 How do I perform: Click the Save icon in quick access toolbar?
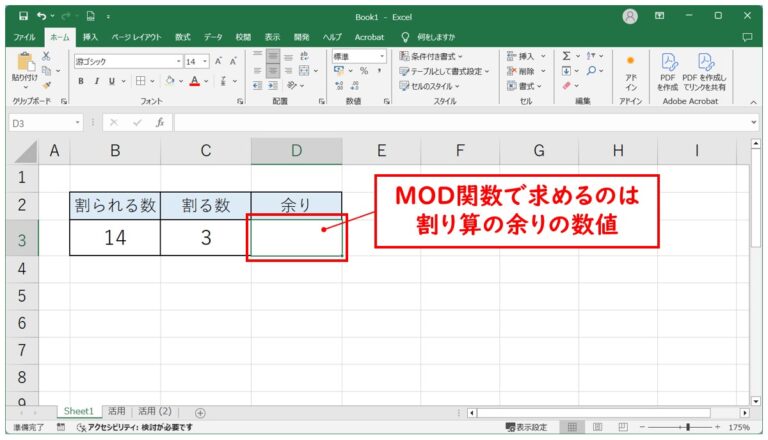23,16
